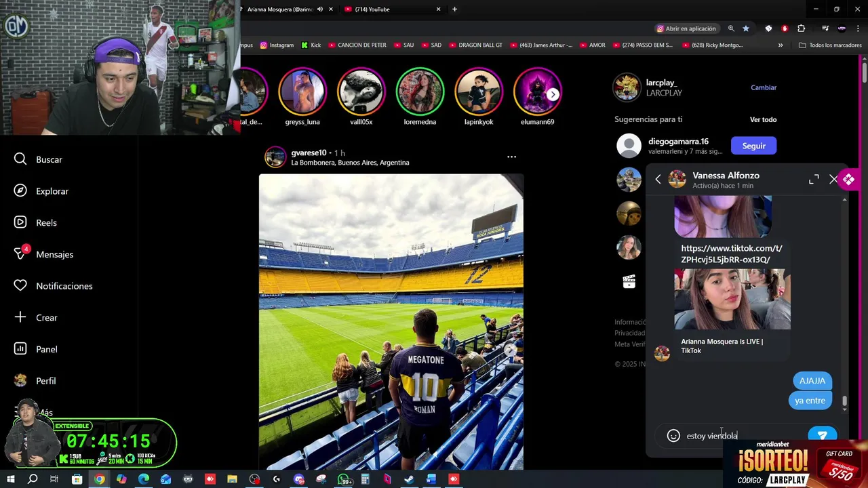Image resolution: width=868 pixels, height=488 pixels.
Task: Go to Perfil page
Action: 35,381
